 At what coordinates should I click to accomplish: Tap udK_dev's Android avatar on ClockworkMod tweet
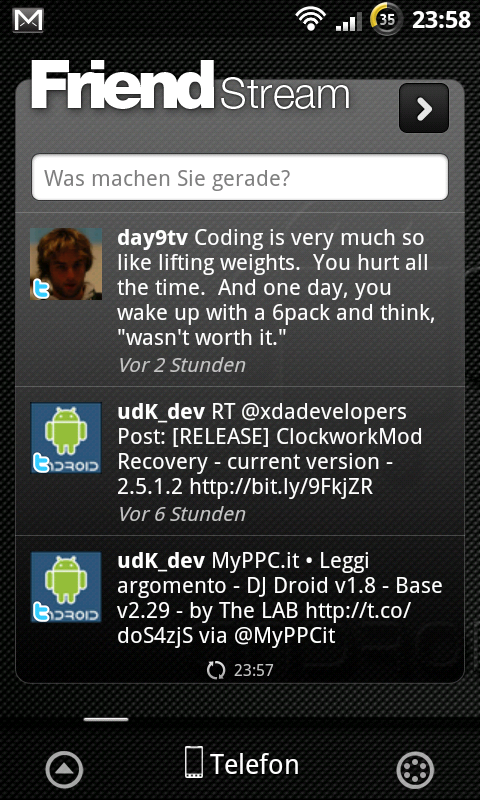[x=66, y=438]
